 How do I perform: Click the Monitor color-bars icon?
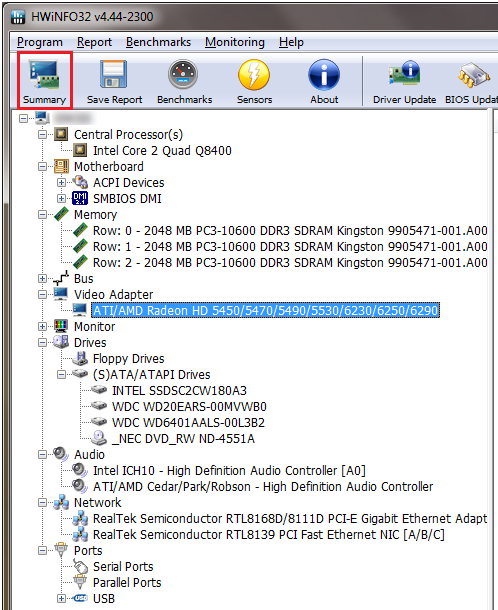(61, 326)
